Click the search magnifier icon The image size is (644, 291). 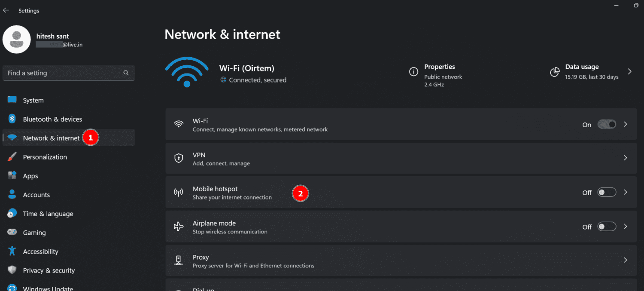tap(126, 73)
